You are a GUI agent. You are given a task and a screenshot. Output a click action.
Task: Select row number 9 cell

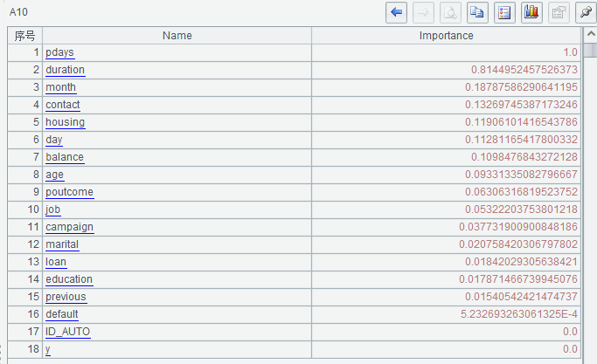pos(24,192)
